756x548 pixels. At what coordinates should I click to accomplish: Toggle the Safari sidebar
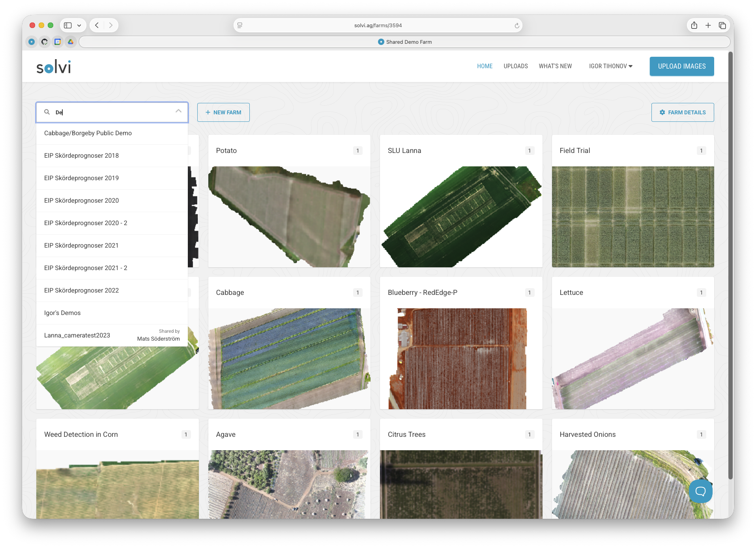[68, 26]
